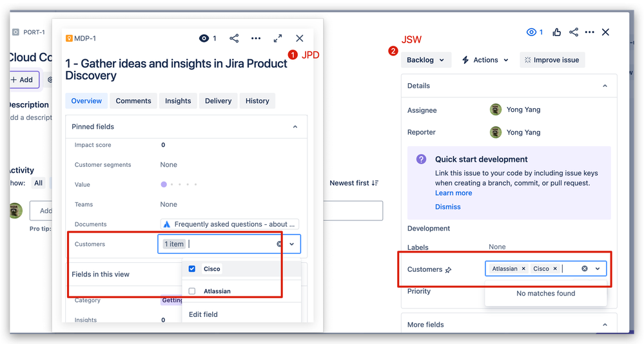Collapse the More fields section
This screenshot has width=644, height=344.
[x=605, y=325]
